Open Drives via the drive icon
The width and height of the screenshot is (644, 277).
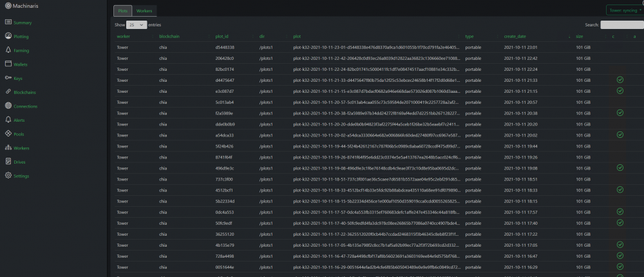click(x=8, y=162)
